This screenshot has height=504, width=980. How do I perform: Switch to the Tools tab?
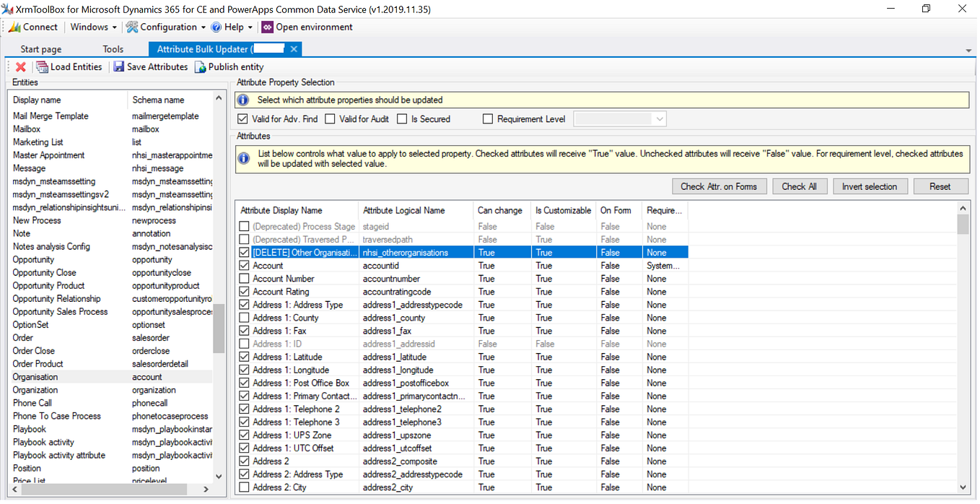113,49
